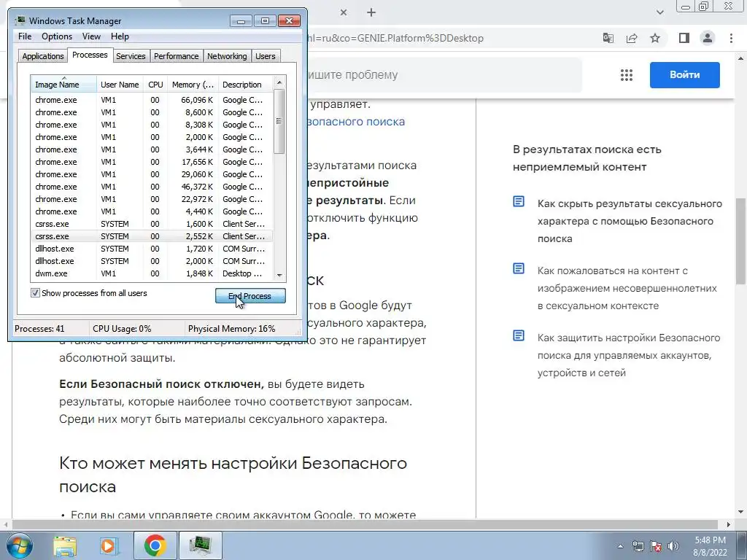The width and height of the screenshot is (747, 560).
Task: Click the help search field 'Опишите проблему'
Action: click(x=443, y=75)
